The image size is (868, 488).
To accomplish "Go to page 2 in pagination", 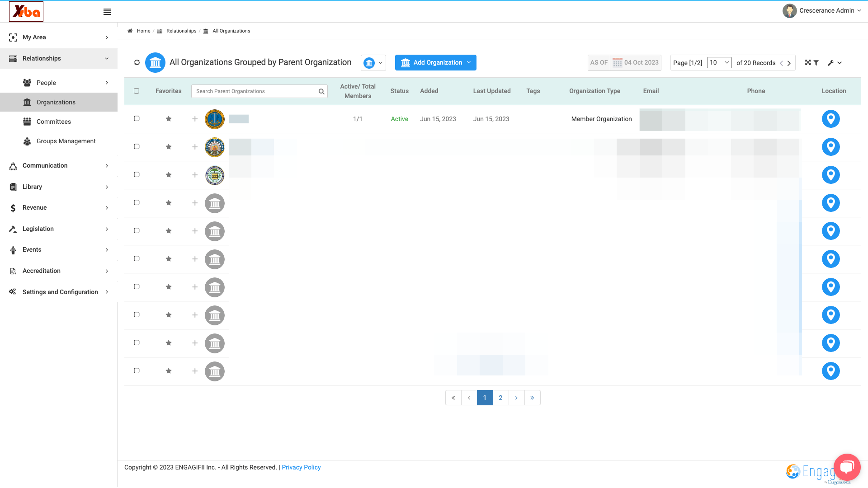I will (x=500, y=398).
